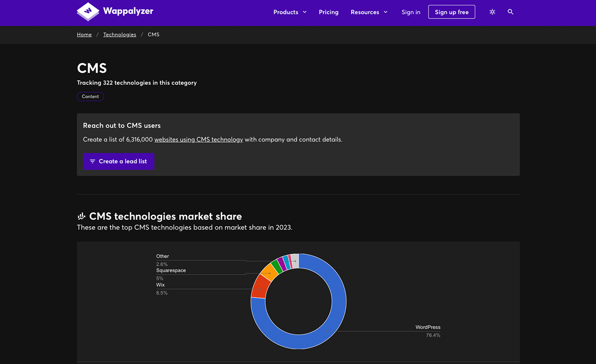Toggle the light/dark theme sun icon
The image size is (596, 364).
click(x=492, y=12)
